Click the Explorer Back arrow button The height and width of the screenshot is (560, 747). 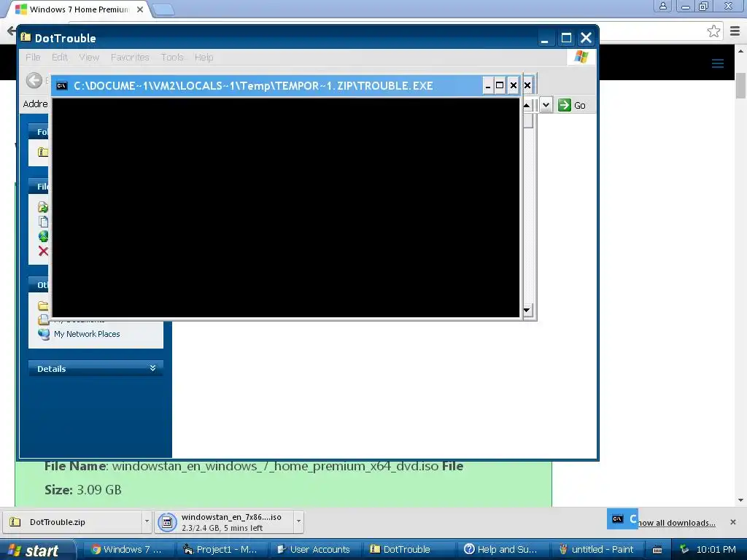point(34,80)
